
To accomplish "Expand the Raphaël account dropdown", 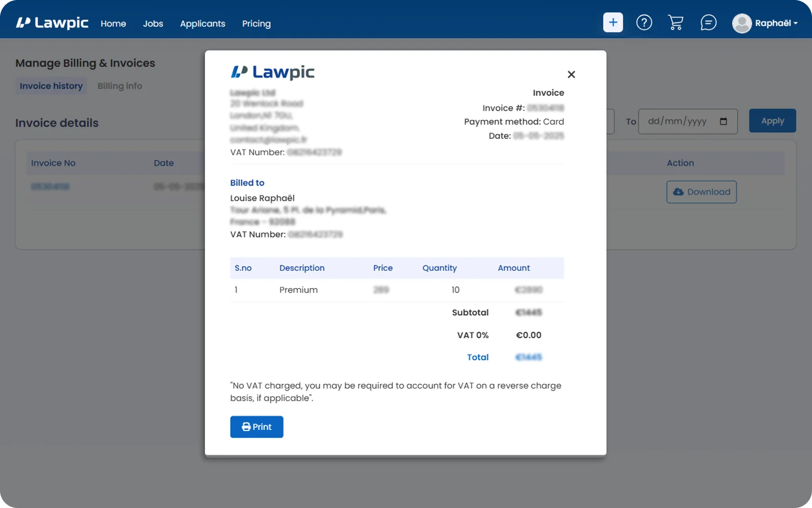I will tap(776, 23).
